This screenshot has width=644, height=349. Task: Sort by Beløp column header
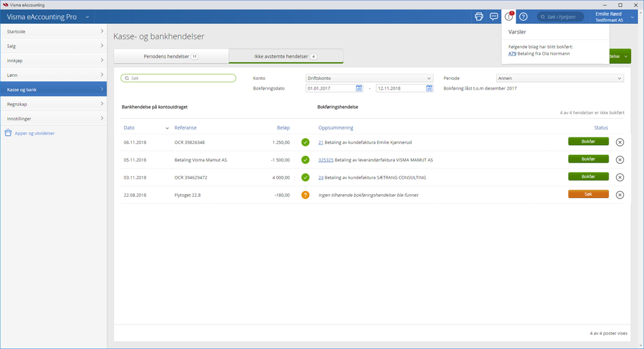pos(283,128)
